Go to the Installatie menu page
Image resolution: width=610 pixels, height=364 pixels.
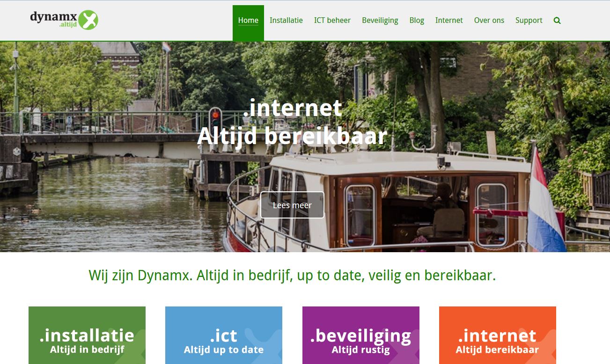pos(286,21)
